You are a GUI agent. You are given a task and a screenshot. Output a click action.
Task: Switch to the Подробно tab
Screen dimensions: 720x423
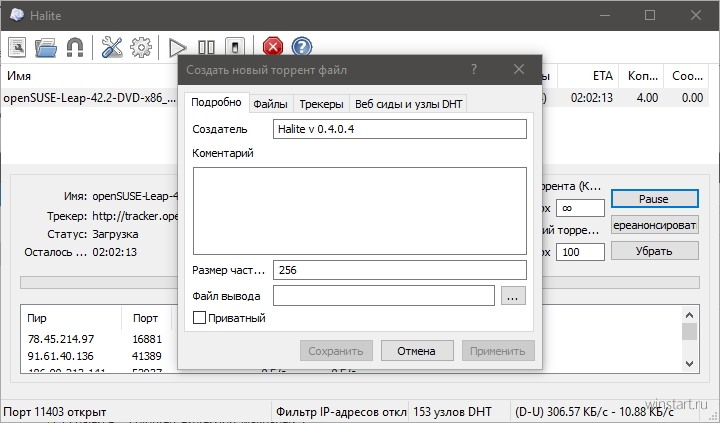pyautogui.click(x=216, y=102)
